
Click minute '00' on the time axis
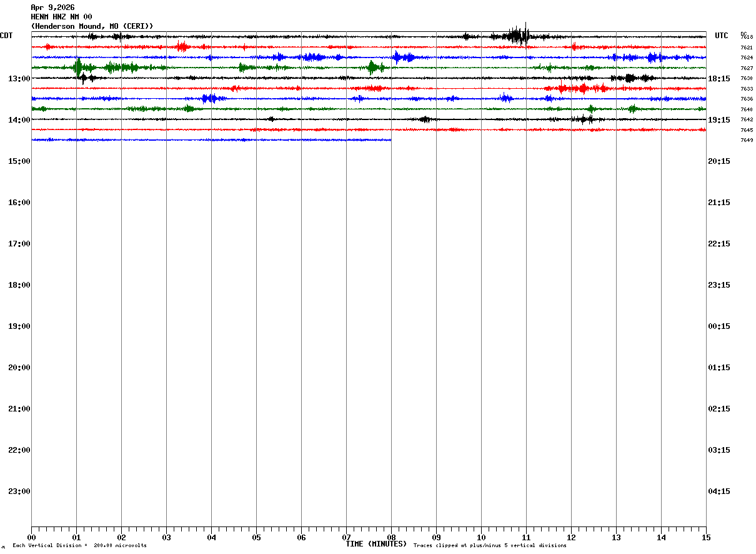click(31, 537)
